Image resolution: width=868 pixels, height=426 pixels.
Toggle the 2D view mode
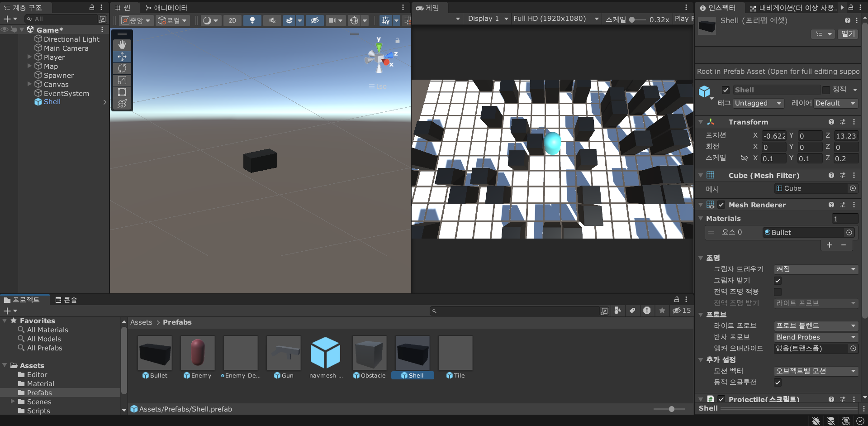click(232, 20)
